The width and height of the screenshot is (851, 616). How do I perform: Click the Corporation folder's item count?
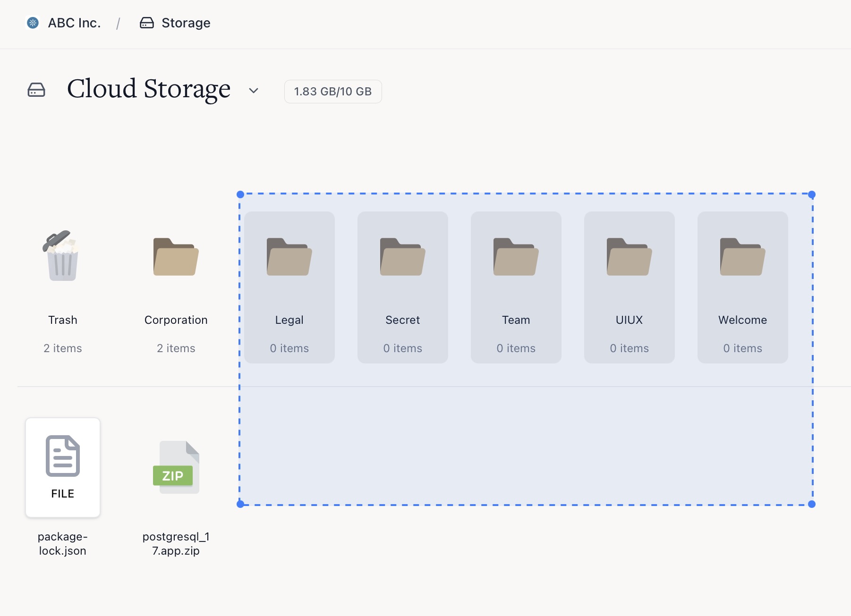[176, 348]
